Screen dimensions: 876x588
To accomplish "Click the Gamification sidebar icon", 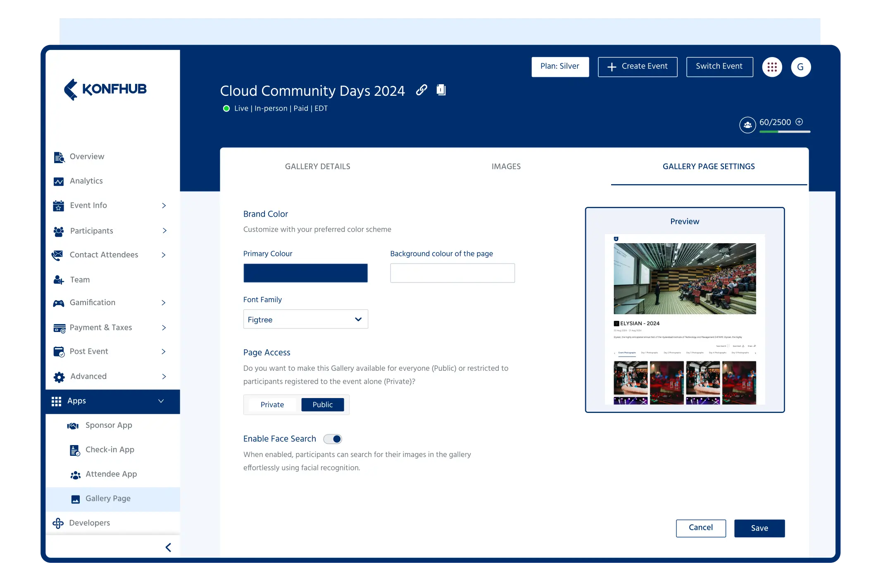I will coord(58,303).
